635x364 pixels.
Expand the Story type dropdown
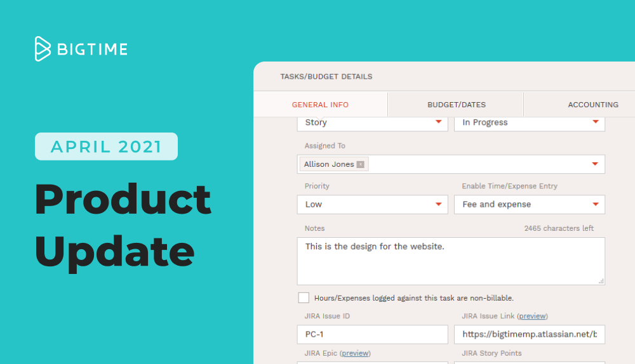(439, 122)
